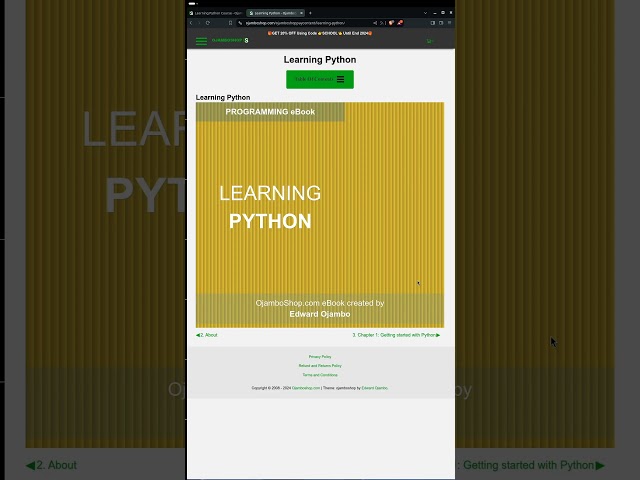
Task: Click the Ojamboshop.com footer link
Action: pyautogui.click(x=306, y=388)
